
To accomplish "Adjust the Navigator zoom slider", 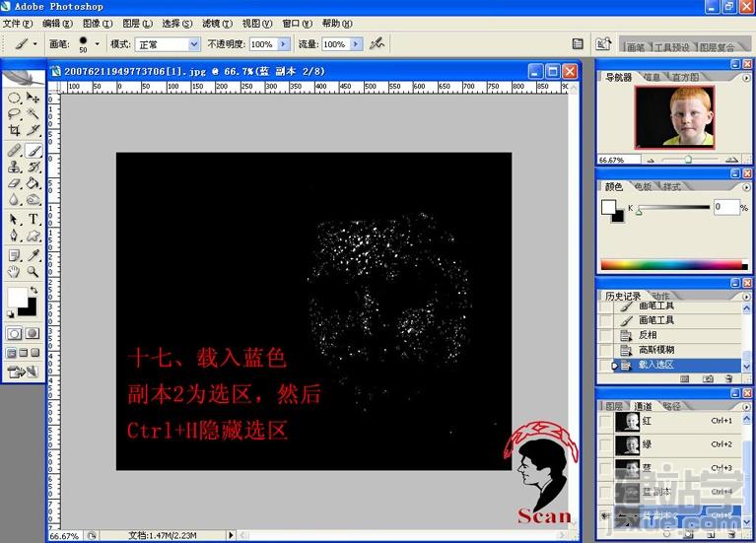I will pos(689,160).
